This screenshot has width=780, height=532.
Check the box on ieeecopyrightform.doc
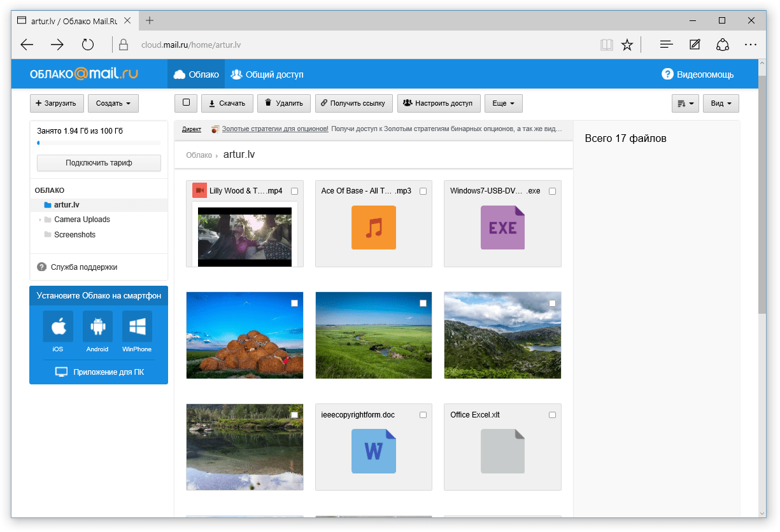pos(423,415)
